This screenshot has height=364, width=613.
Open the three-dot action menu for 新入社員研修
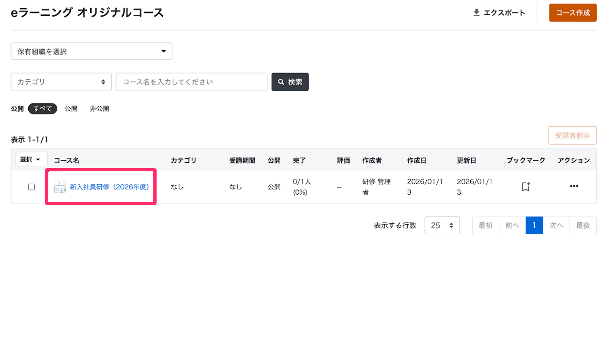(x=574, y=187)
